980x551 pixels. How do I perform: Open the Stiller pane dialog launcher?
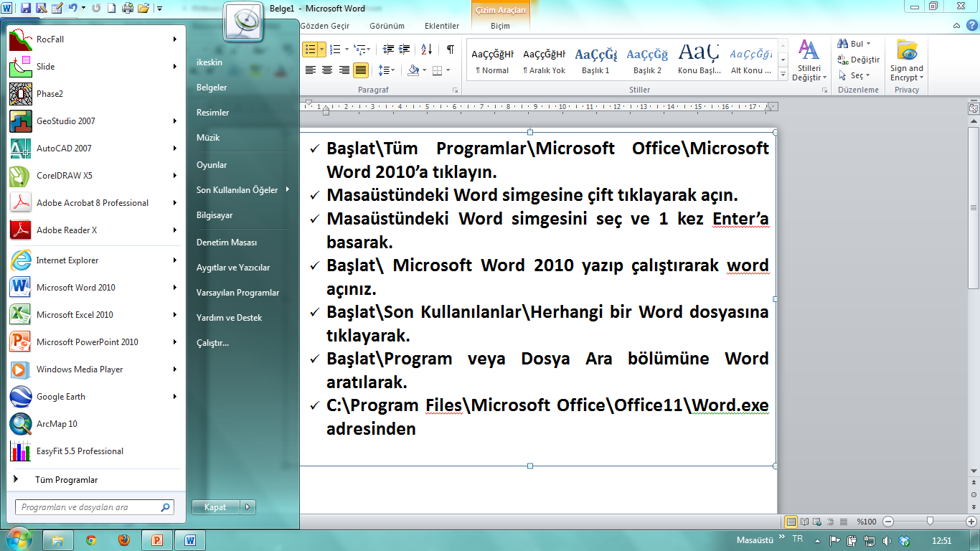(x=824, y=90)
